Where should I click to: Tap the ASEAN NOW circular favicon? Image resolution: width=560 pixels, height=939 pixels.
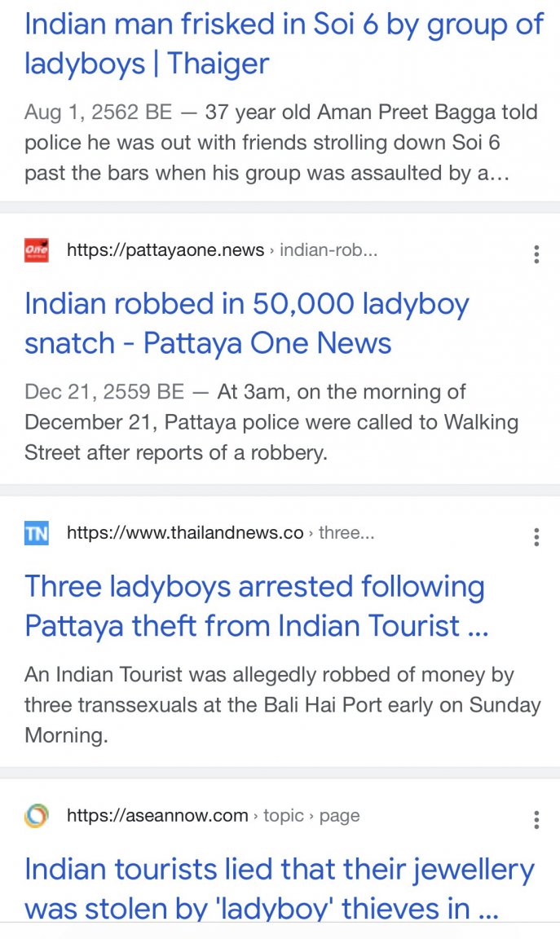[x=37, y=816]
